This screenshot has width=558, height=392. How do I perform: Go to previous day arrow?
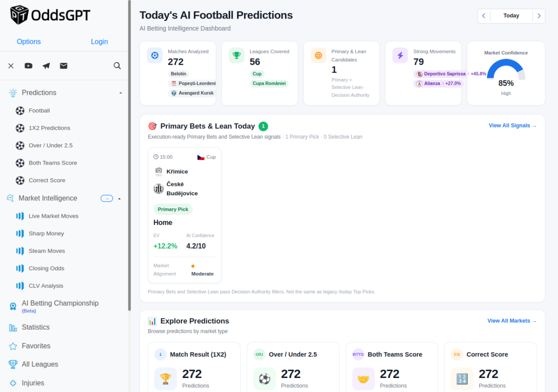click(x=484, y=16)
